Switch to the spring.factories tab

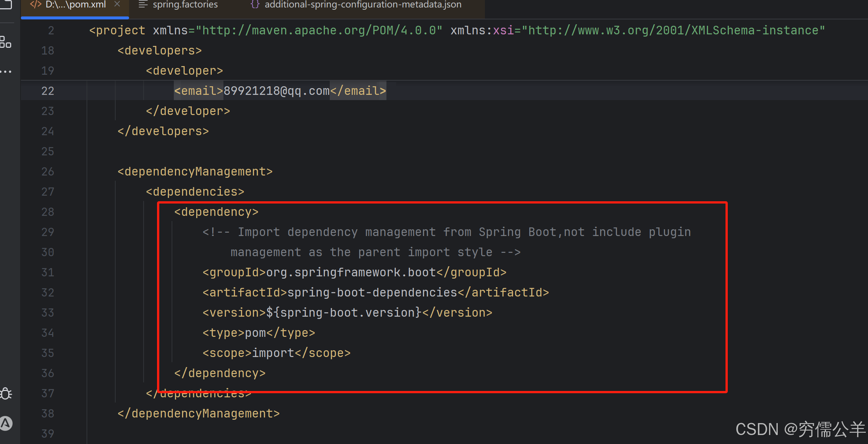(x=185, y=4)
